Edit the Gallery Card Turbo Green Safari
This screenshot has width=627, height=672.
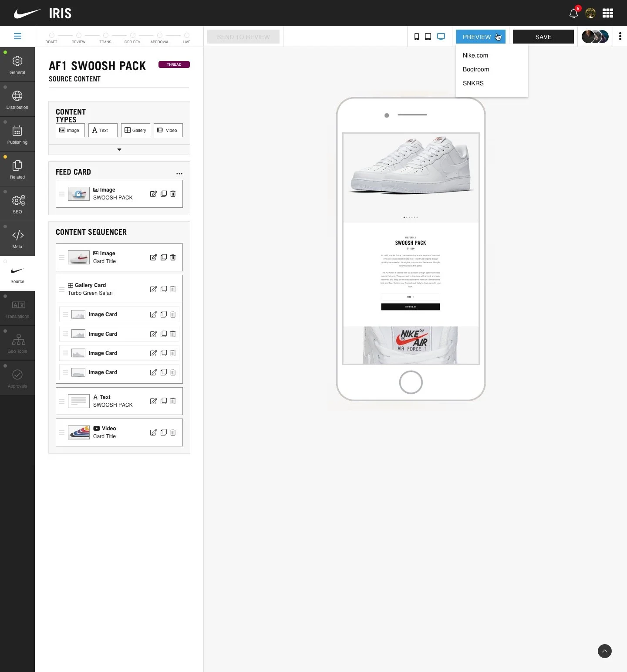153,289
